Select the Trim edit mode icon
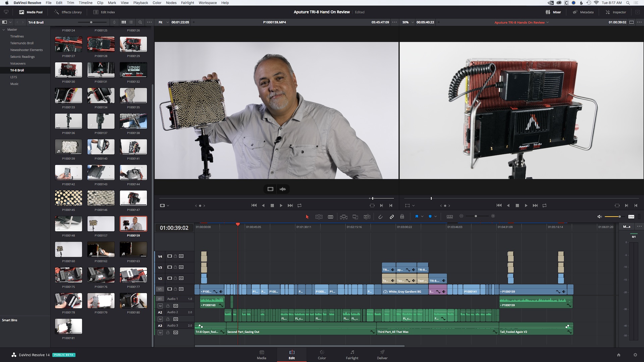This screenshot has height=362, width=644. (x=318, y=216)
